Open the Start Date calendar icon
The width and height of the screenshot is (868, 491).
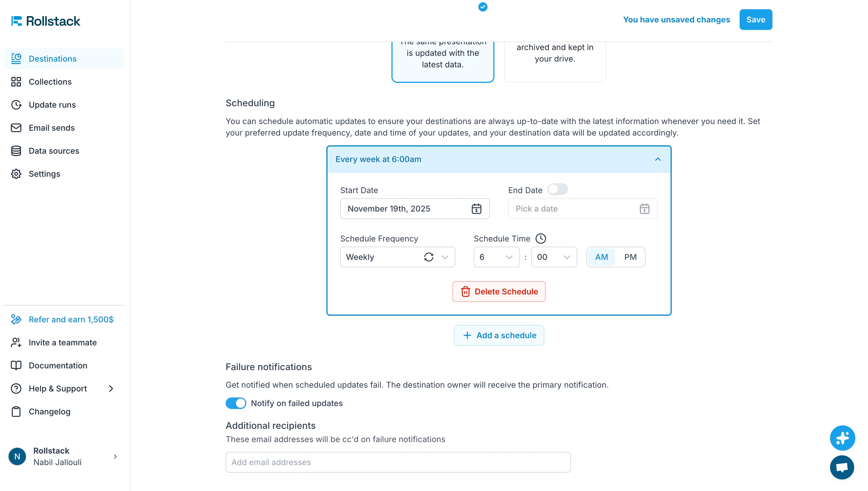pos(476,208)
